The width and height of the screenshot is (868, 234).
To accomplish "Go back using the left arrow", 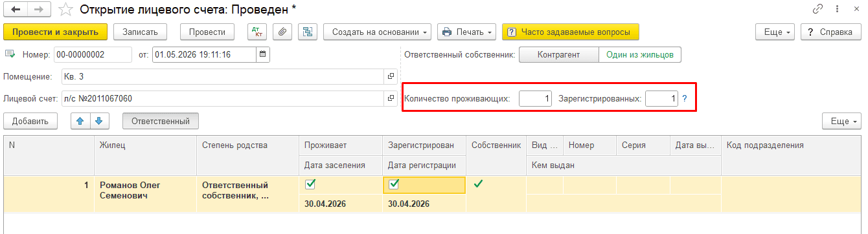I will (x=15, y=10).
